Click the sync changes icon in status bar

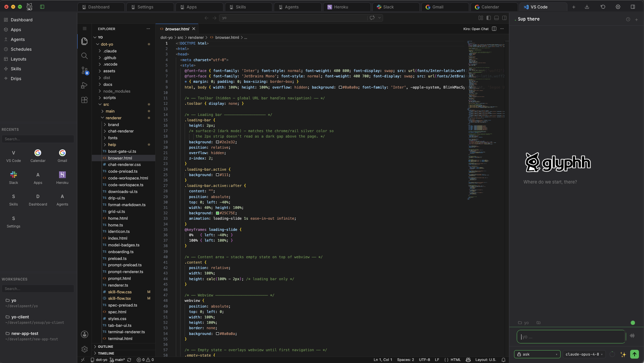(129, 360)
